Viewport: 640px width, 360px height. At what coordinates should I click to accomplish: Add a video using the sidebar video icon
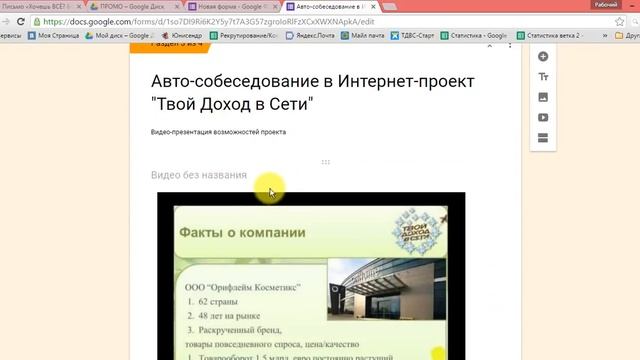pyautogui.click(x=543, y=118)
